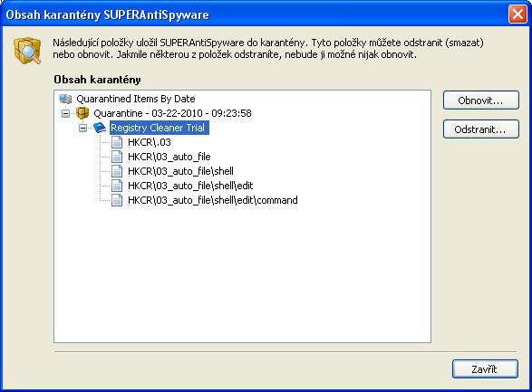The image size is (532, 392).
Task: Click the document icon for HKCR\03_auto_file\shell
Action: (117, 171)
